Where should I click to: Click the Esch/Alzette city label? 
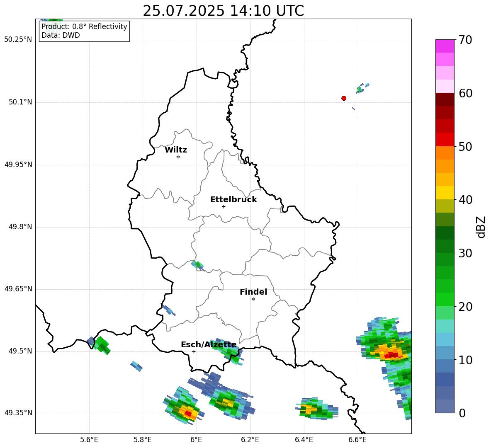click(x=209, y=345)
